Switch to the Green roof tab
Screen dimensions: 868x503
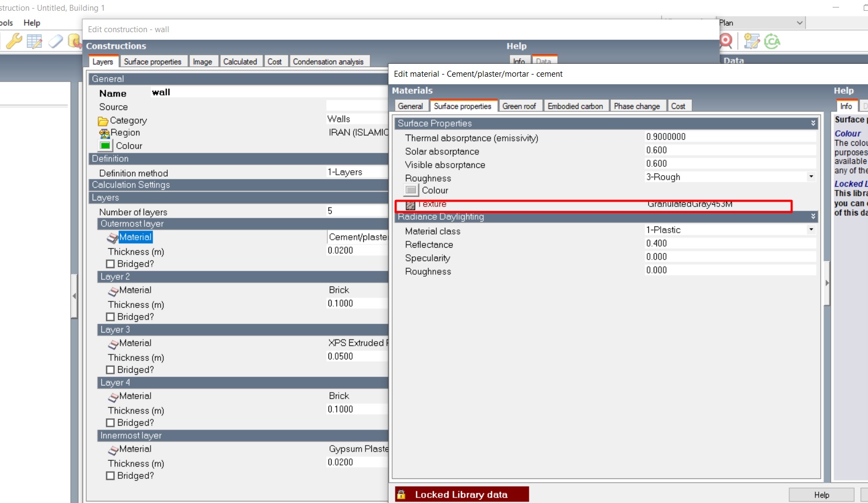click(519, 106)
